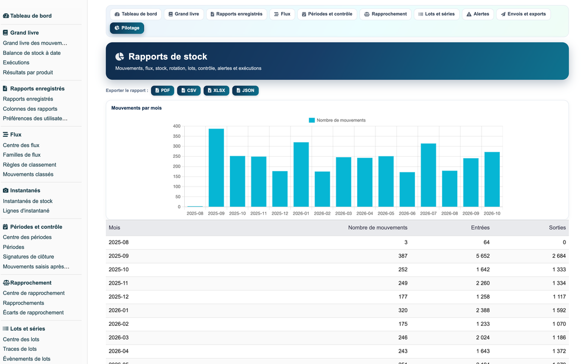Open Écarts de rapprochement link
The width and height of the screenshot is (588, 364).
[x=33, y=313]
